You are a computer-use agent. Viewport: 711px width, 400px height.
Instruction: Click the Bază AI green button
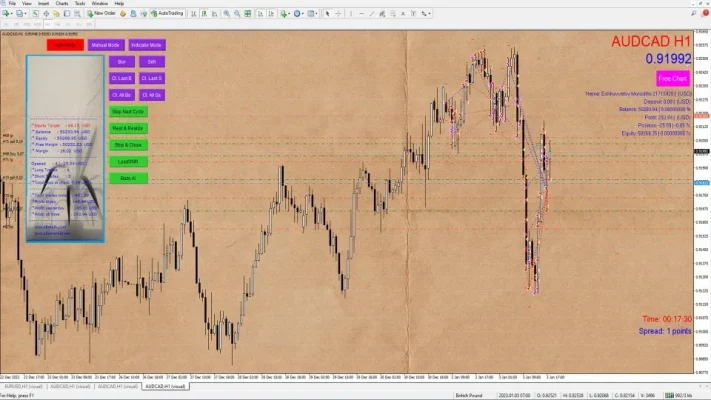coord(128,178)
